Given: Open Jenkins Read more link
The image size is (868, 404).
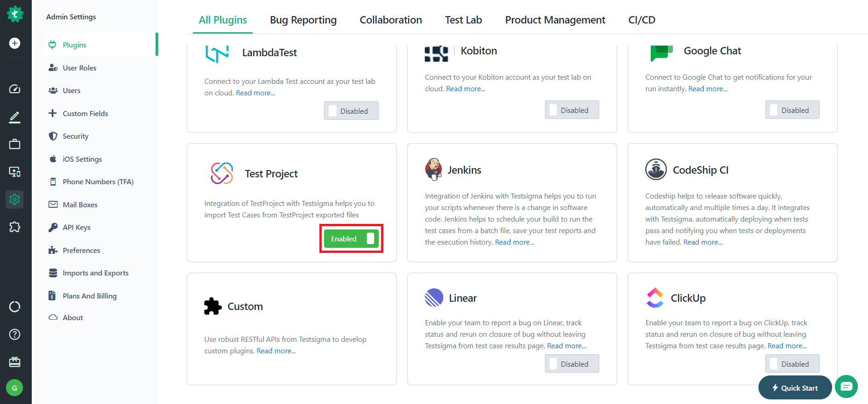Looking at the screenshot, I should pos(515,242).
